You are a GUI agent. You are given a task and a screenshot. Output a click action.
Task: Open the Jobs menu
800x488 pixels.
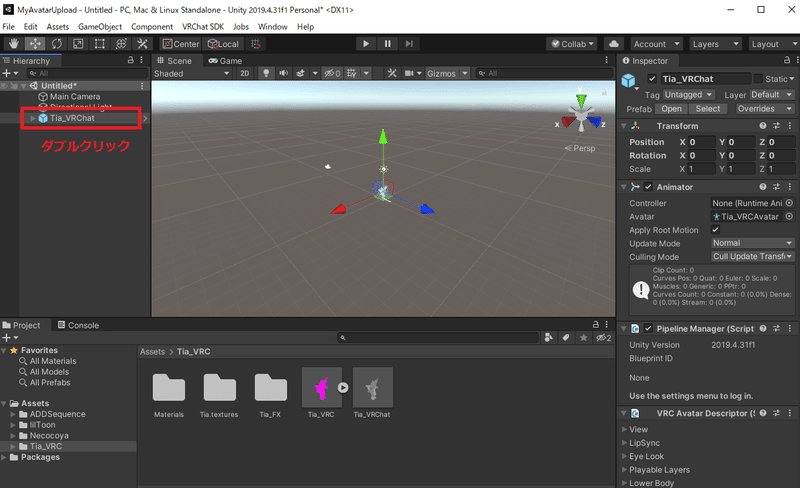click(x=241, y=27)
